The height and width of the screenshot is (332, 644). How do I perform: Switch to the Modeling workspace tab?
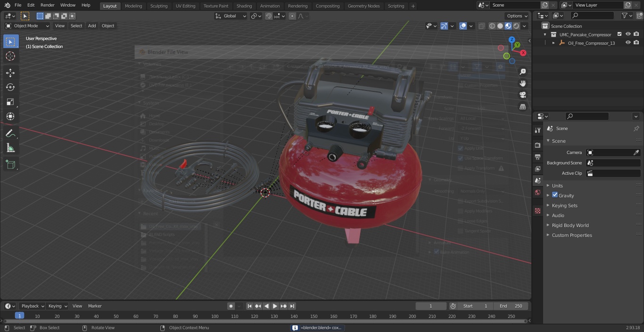[x=133, y=6]
